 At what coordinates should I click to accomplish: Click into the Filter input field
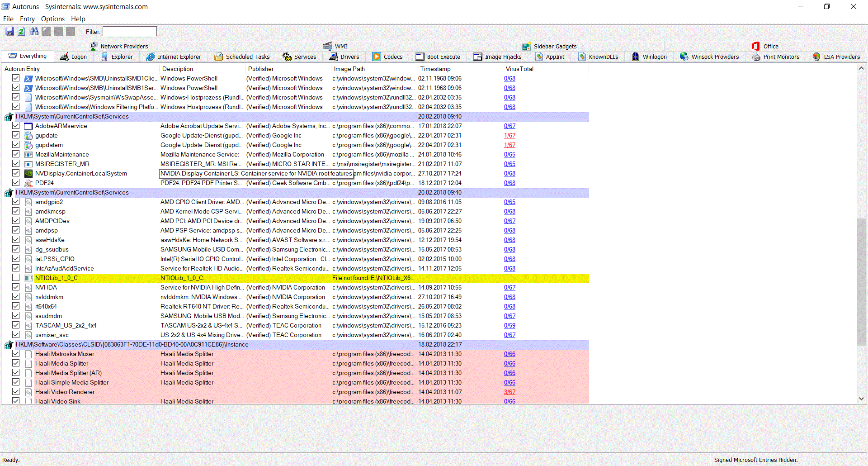[130, 31]
